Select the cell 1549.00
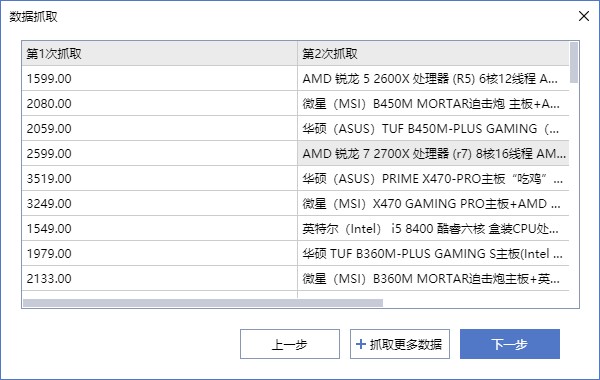This screenshot has height=380, width=600. point(160,228)
